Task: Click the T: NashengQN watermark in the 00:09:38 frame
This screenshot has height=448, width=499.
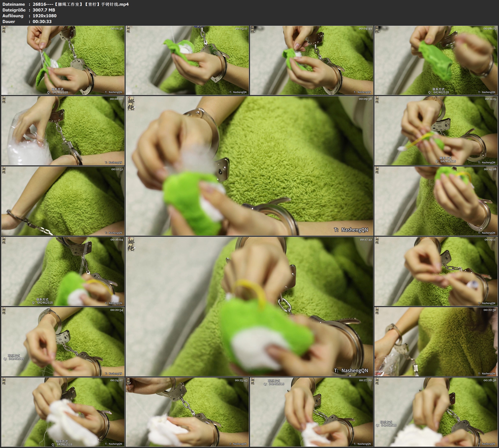Action: (x=351, y=230)
